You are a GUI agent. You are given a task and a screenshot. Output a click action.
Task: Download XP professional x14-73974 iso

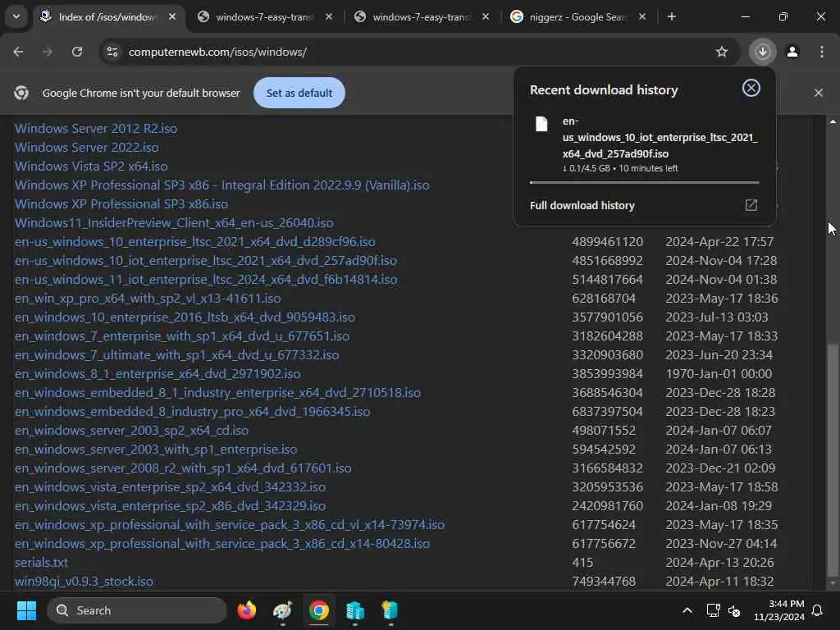pos(230,524)
